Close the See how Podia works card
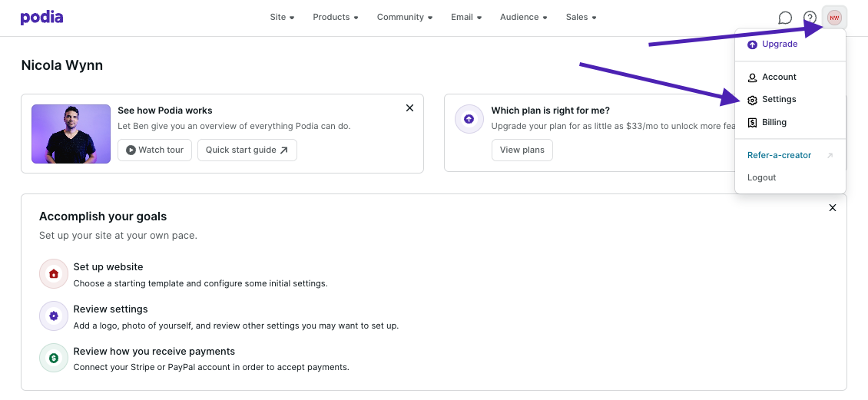 tap(409, 108)
